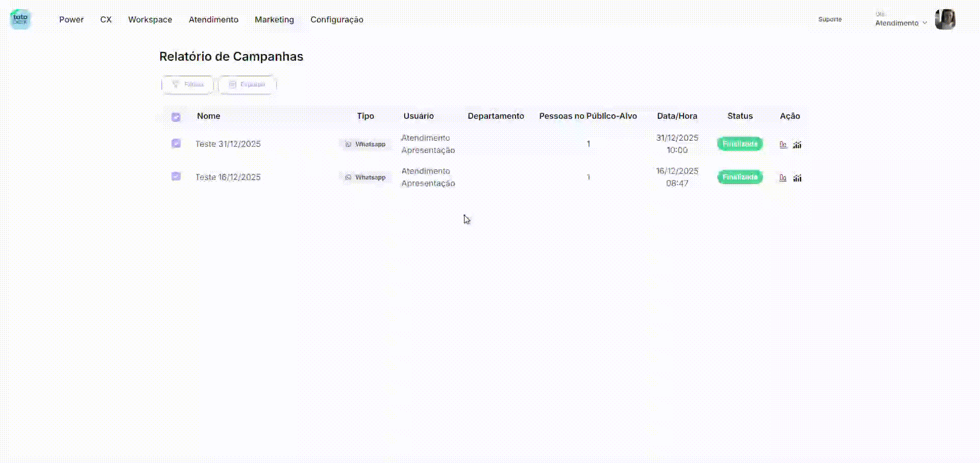Click the Suporte link
980x463 pixels.
(830, 19)
